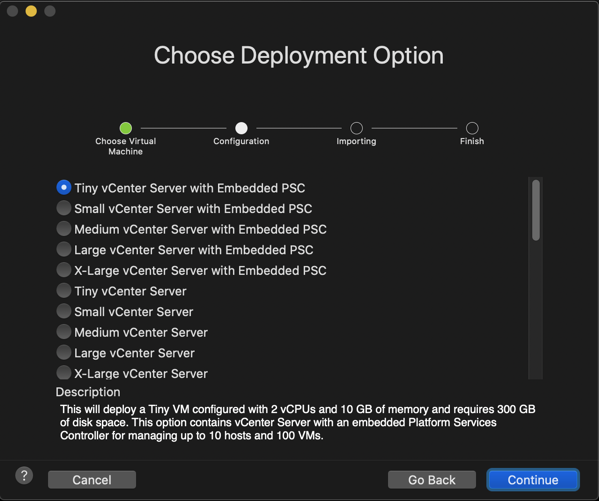Click the yellow minimize window button
599x501 pixels.
[31, 11]
